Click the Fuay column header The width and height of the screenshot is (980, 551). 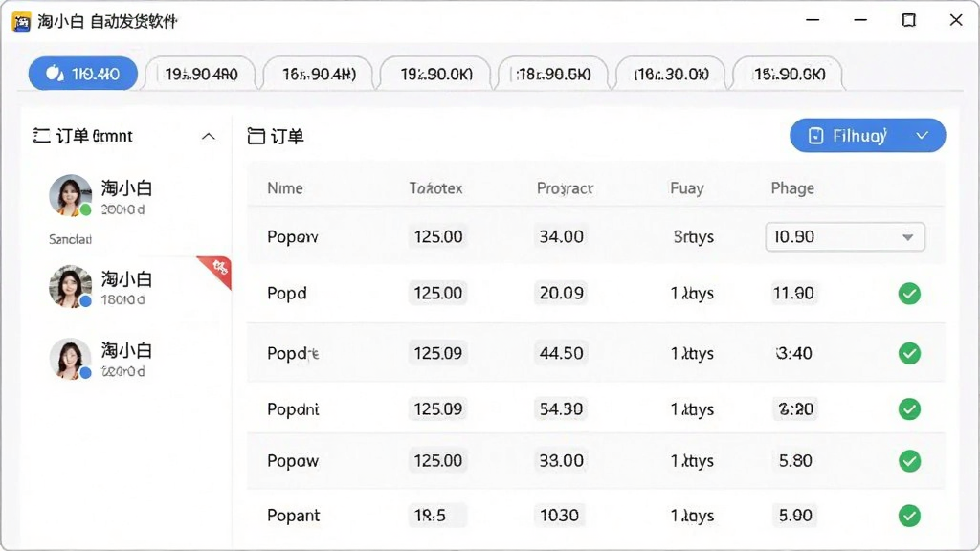pos(687,188)
